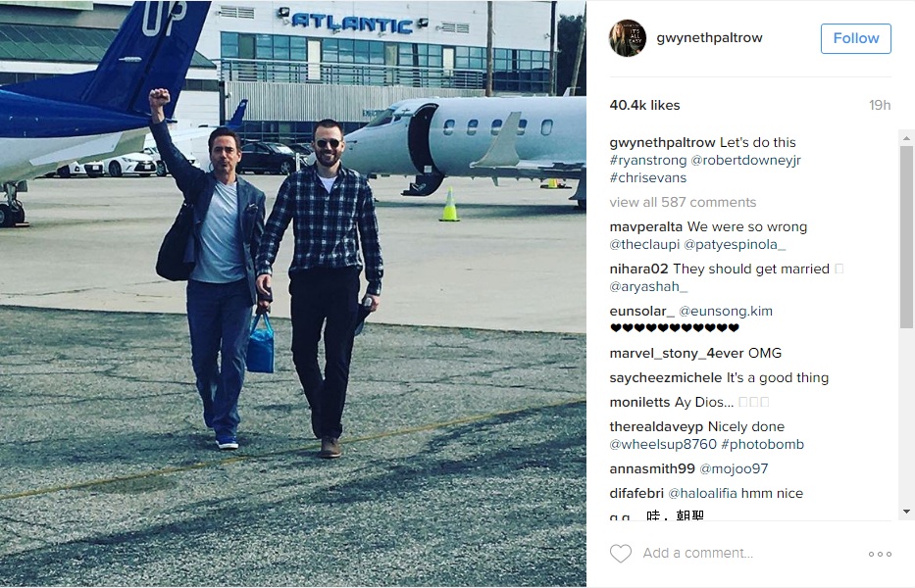Click the gwynethpaltrow profile avatar
The image size is (915, 588).
pyautogui.click(x=628, y=38)
